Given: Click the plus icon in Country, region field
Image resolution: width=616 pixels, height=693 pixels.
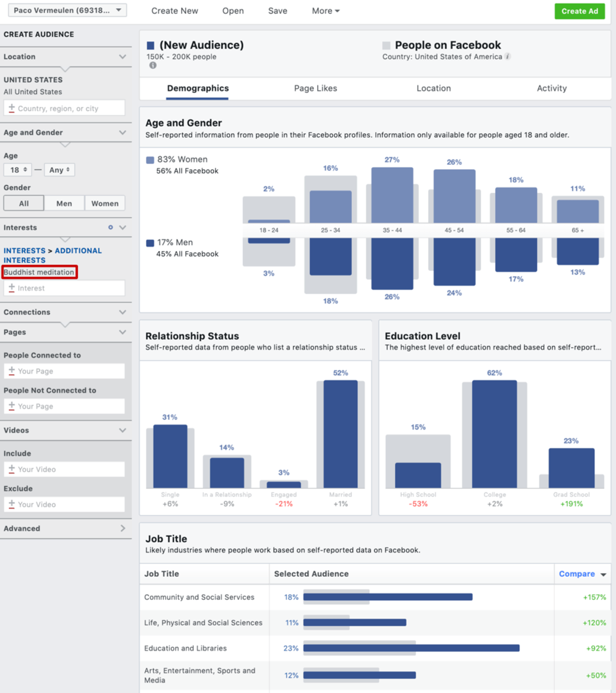Looking at the screenshot, I should click(x=12, y=108).
